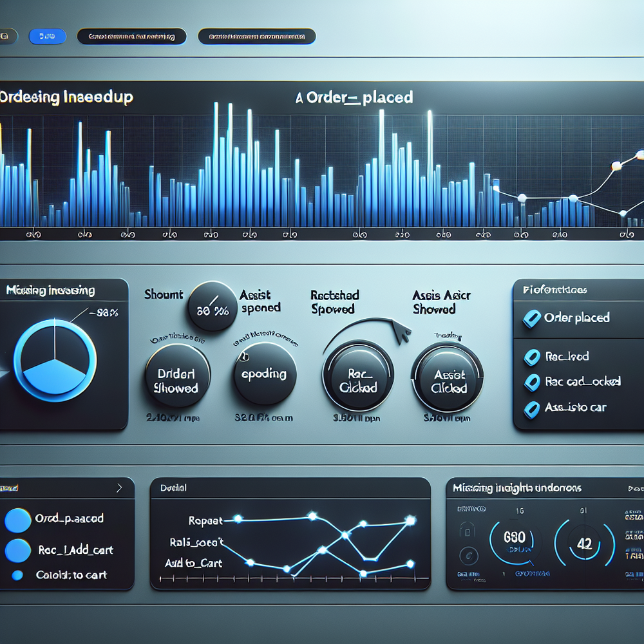Click the '680' circular gauge

[x=514, y=542]
